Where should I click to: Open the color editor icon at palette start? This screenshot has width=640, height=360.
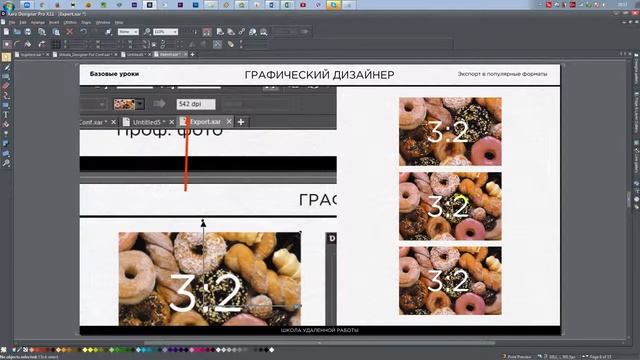click(4, 350)
